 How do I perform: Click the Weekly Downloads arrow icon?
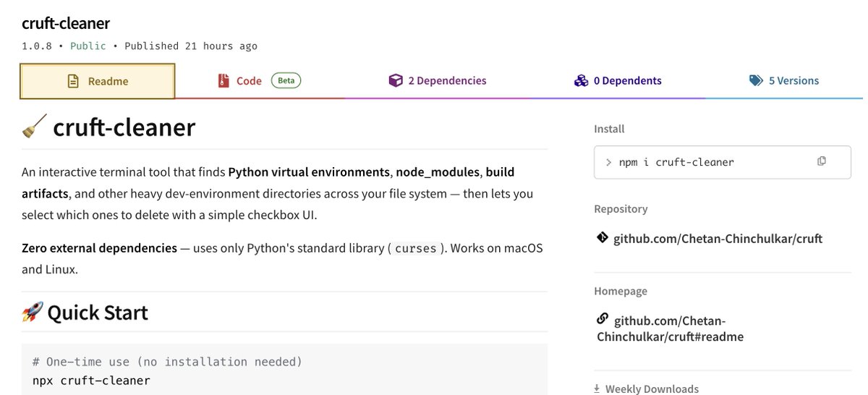tap(597, 389)
